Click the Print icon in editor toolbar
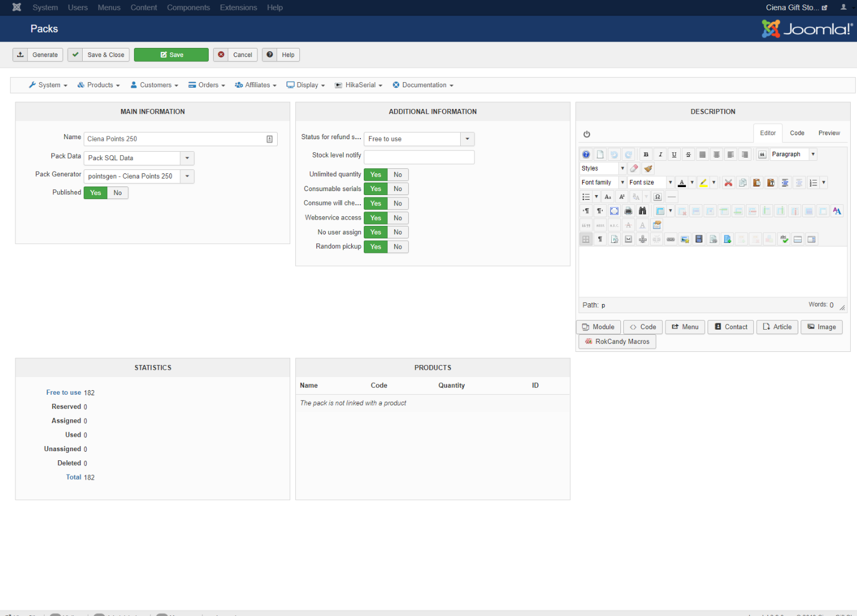Image resolution: width=857 pixels, height=616 pixels. 628,211
